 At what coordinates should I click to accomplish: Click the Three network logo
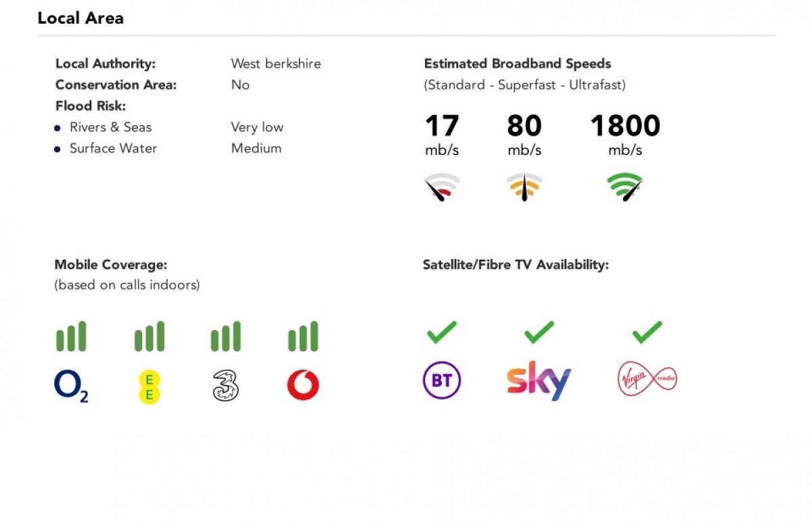tap(225, 386)
